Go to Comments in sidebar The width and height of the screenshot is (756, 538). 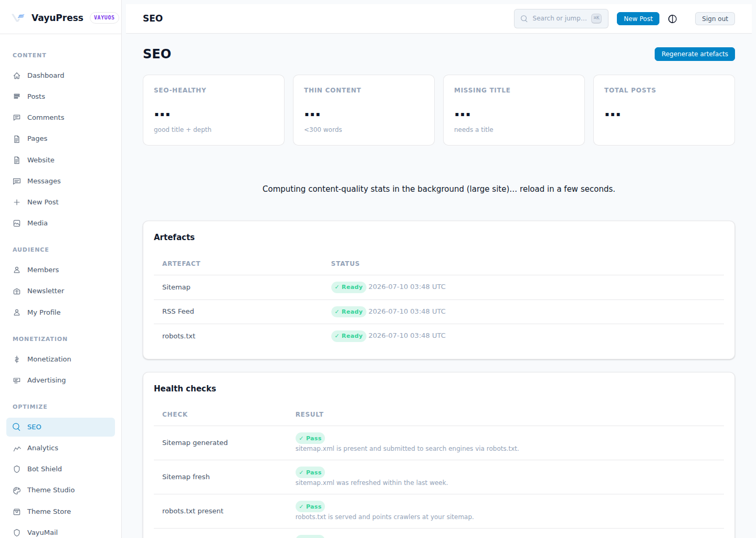click(x=60, y=118)
